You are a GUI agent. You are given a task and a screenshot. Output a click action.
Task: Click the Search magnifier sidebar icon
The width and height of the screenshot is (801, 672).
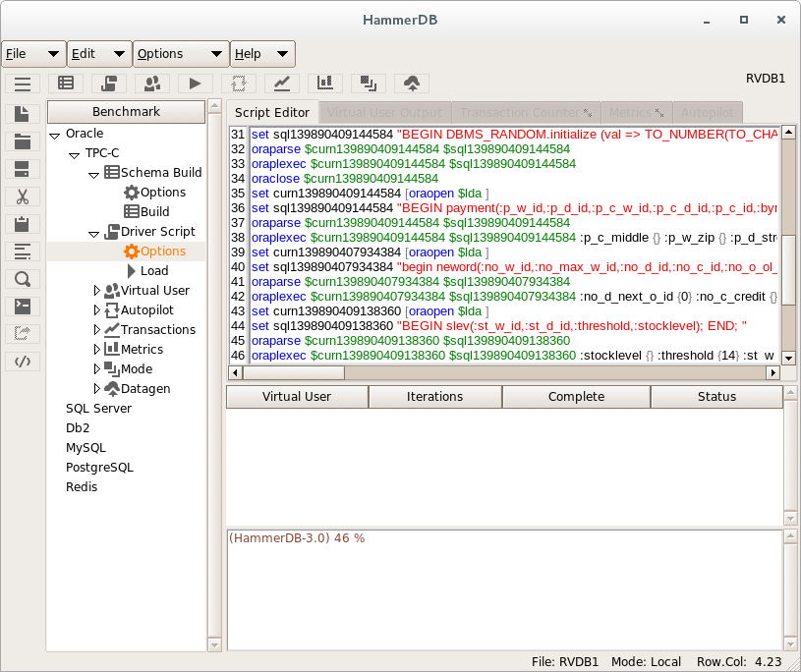[x=23, y=279]
